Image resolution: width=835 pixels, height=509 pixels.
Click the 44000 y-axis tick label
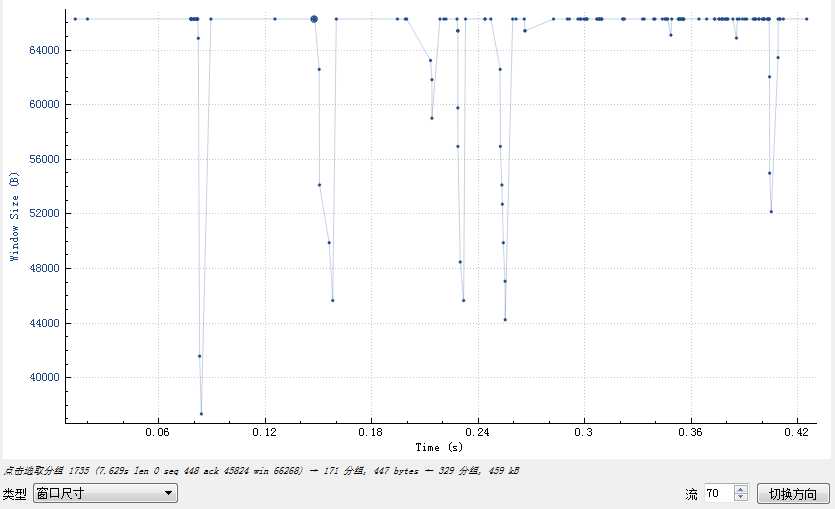click(44, 323)
